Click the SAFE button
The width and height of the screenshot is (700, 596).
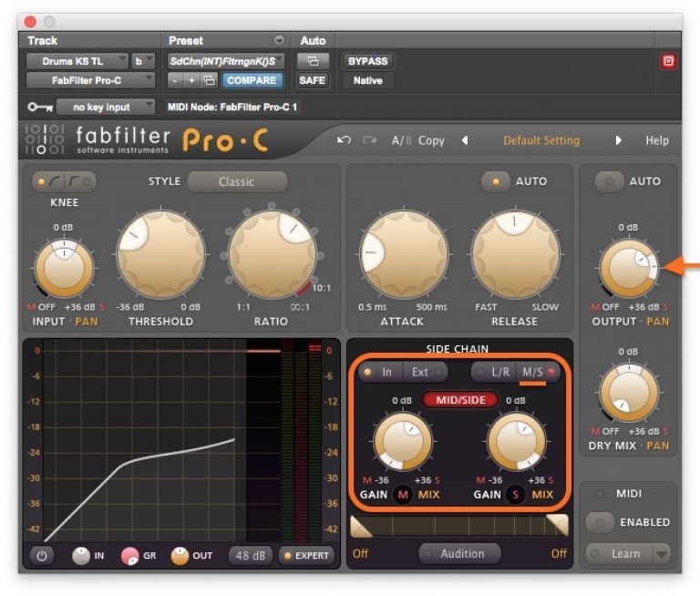313,80
